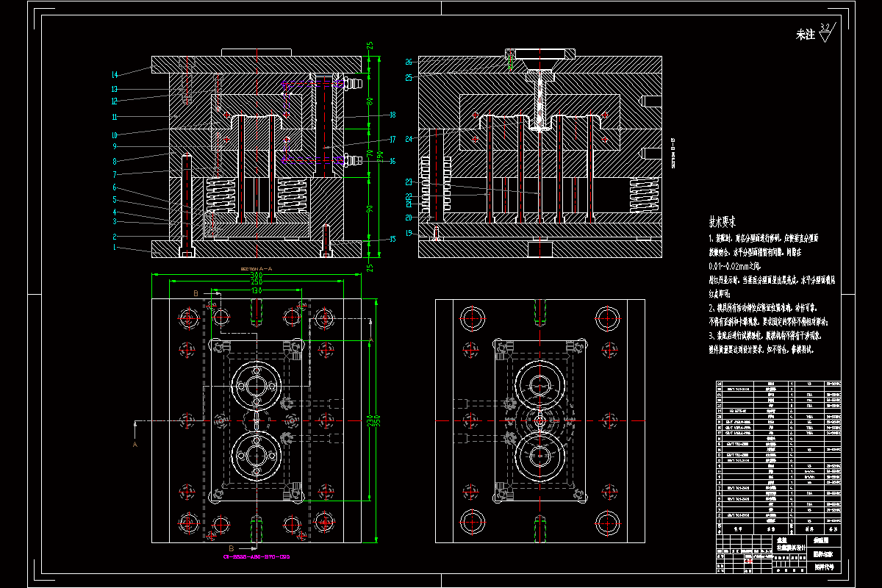Select part balloon number 20
This screenshot has width=882, height=588.
tap(409, 217)
